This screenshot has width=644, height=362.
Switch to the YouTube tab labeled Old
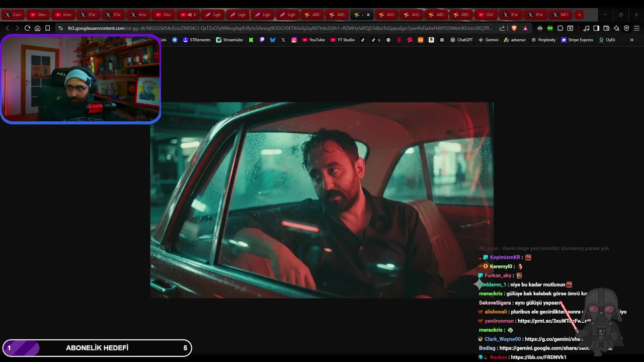(486, 15)
